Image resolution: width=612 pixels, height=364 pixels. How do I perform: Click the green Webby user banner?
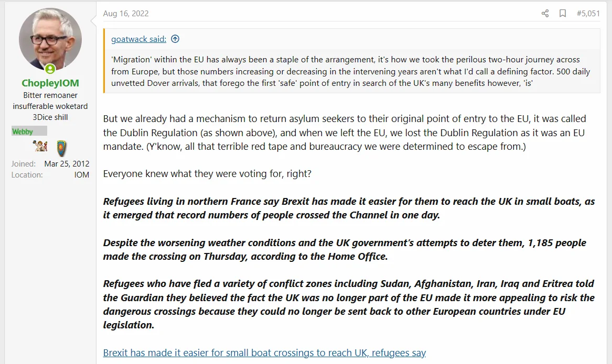[29, 131]
